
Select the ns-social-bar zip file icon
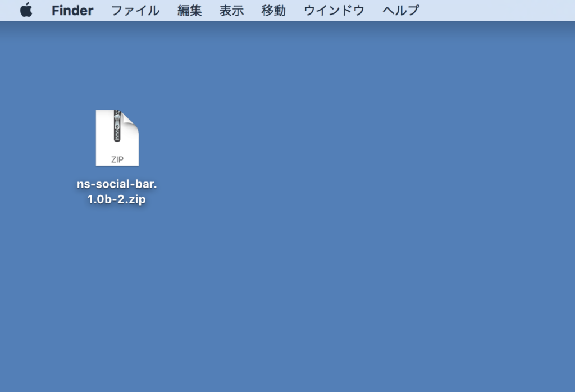tap(117, 138)
